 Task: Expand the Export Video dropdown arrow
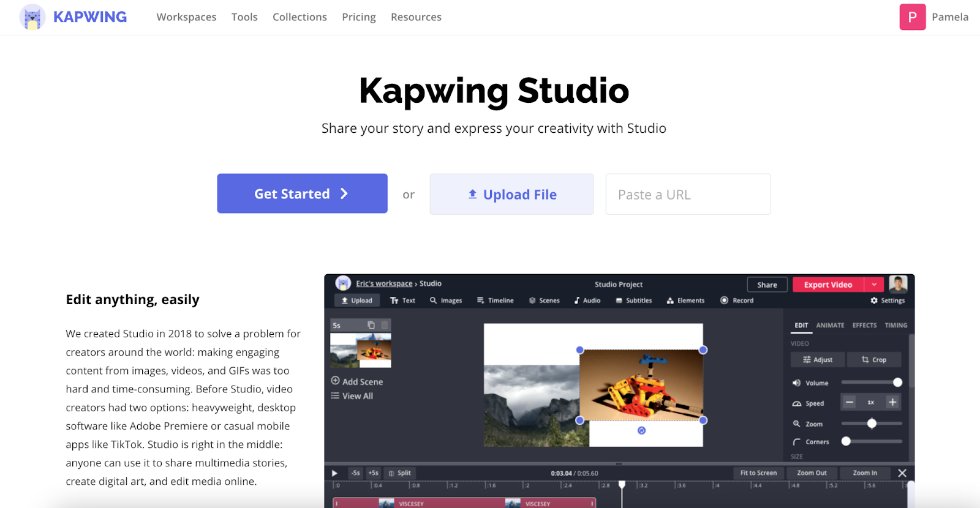click(x=874, y=285)
